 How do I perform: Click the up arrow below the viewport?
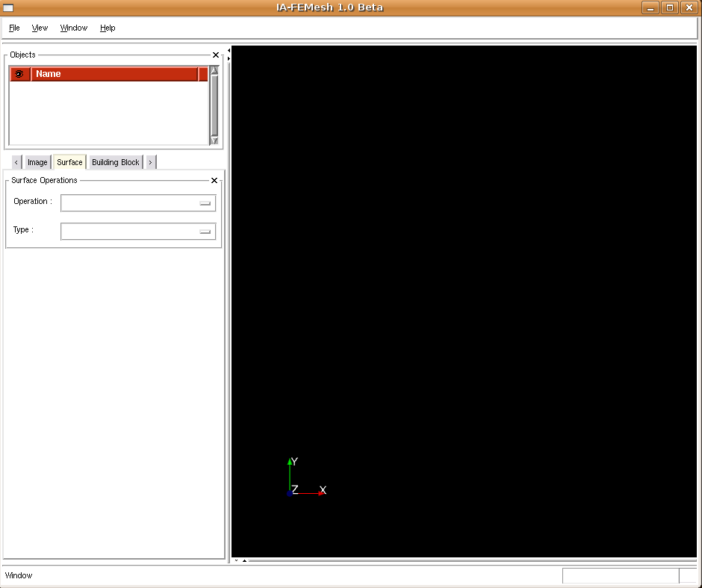click(x=244, y=560)
